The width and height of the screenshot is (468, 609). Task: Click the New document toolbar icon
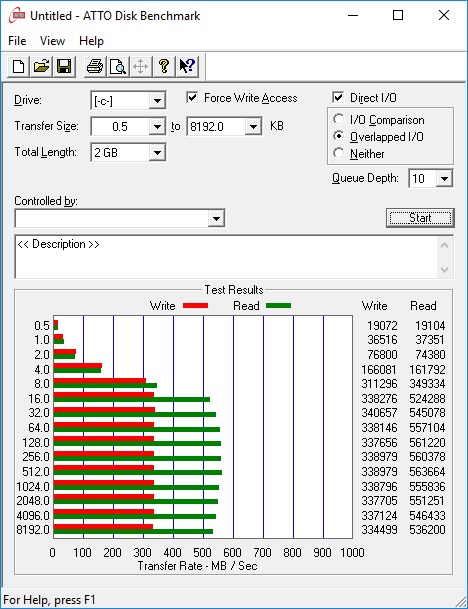pyautogui.click(x=18, y=66)
